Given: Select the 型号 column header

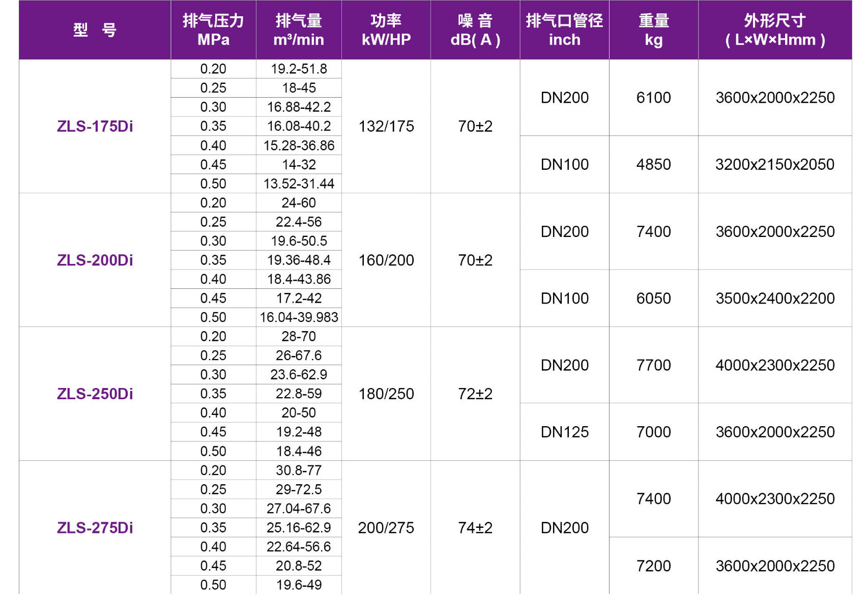Looking at the screenshot, I should [x=95, y=30].
